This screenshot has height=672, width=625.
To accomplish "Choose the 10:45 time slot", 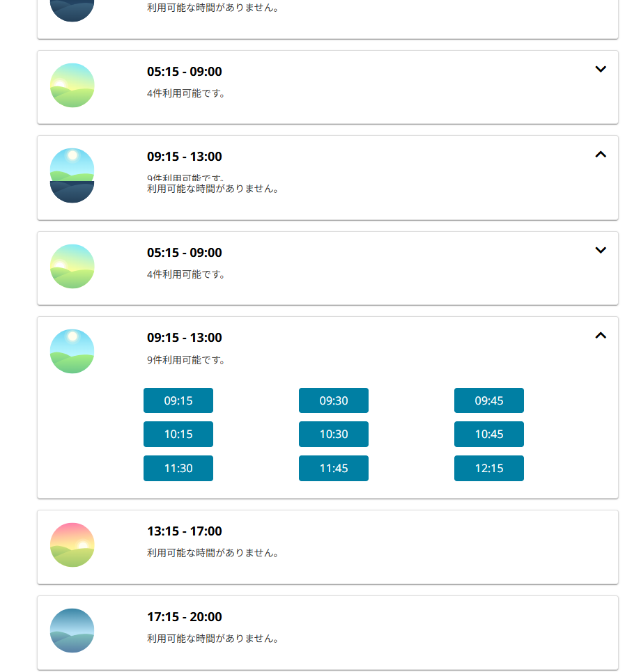I will [x=489, y=434].
